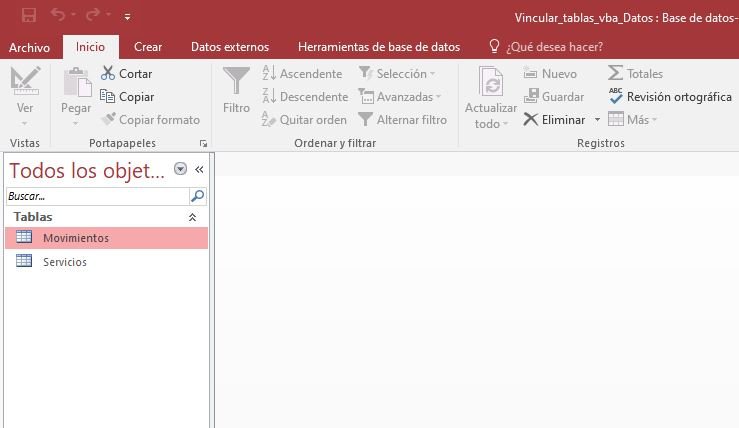Image resolution: width=739 pixels, height=428 pixels.
Task: Expand the Ver dropdown arrow
Action: click(x=25, y=123)
